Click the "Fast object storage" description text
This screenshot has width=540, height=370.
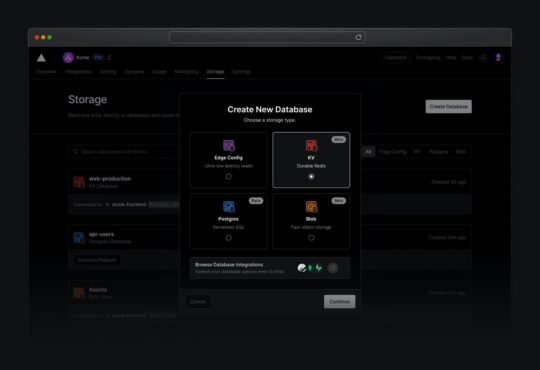[x=311, y=227]
